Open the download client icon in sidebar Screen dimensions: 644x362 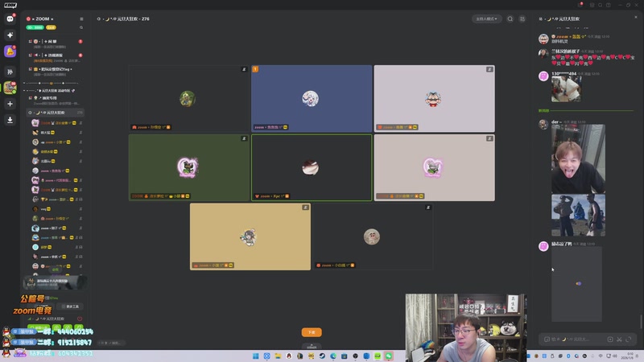(x=10, y=120)
